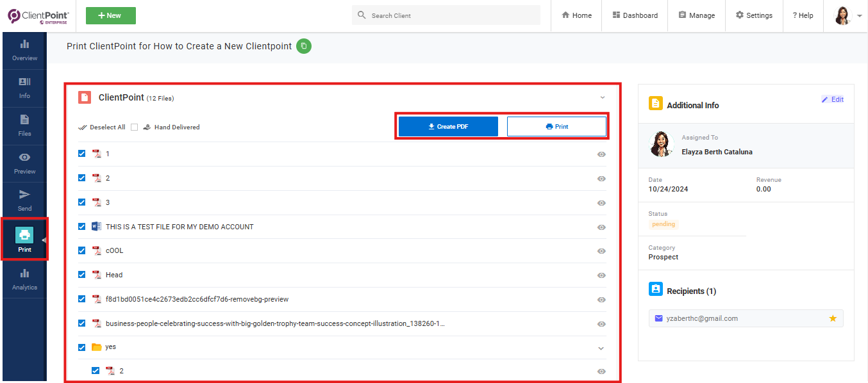Click the PDF icon of Head file
Screen dimensions: 868x383
click(x=97, y=275)
